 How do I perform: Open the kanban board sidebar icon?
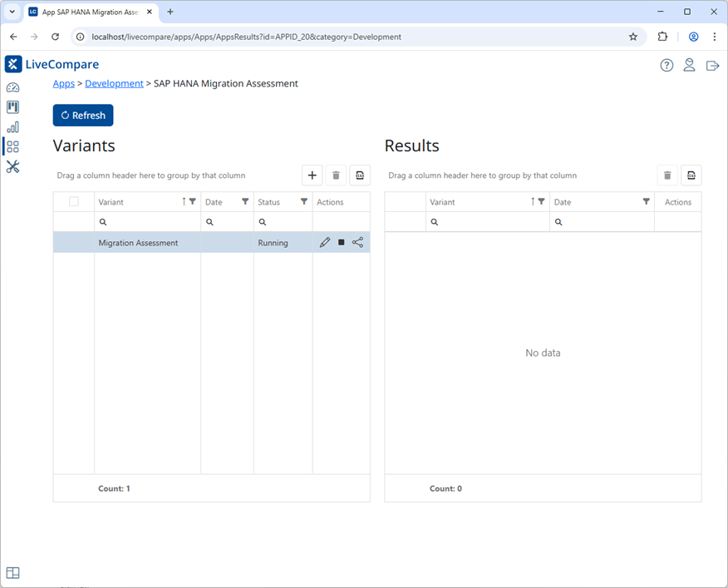tap(12, 107)
